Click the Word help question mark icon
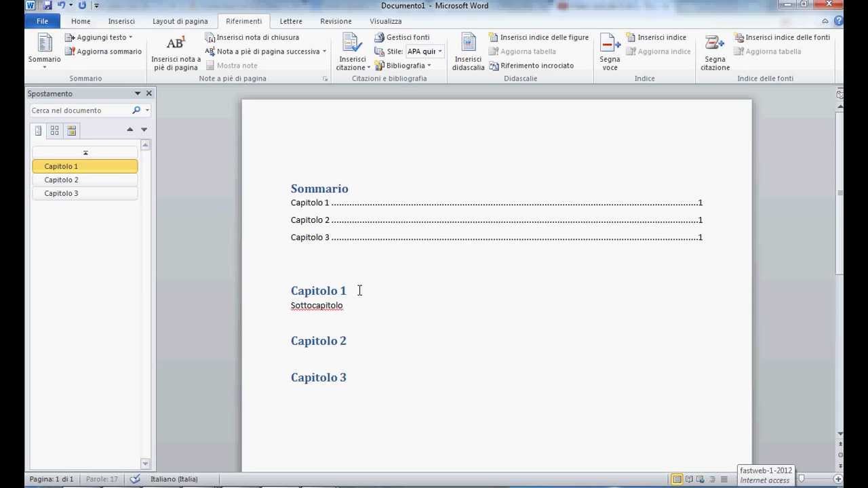The image size is (868, 488). tap(838, 21)
